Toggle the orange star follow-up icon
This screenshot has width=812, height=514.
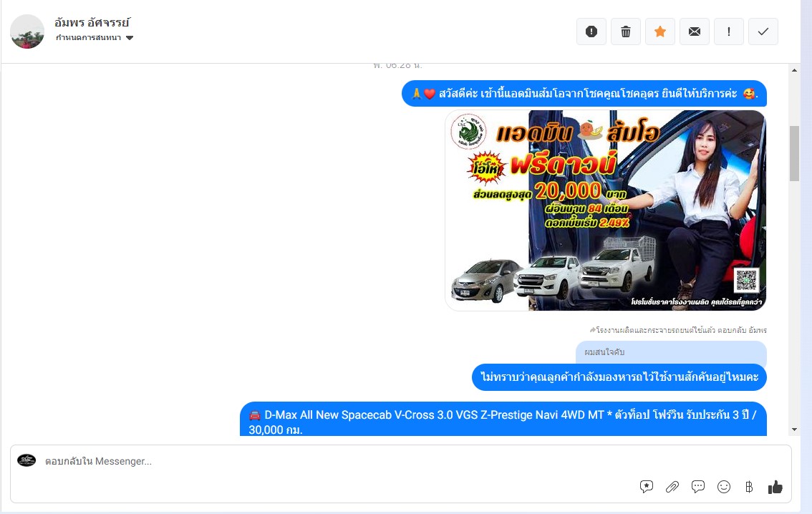click(x=659, y=31)
